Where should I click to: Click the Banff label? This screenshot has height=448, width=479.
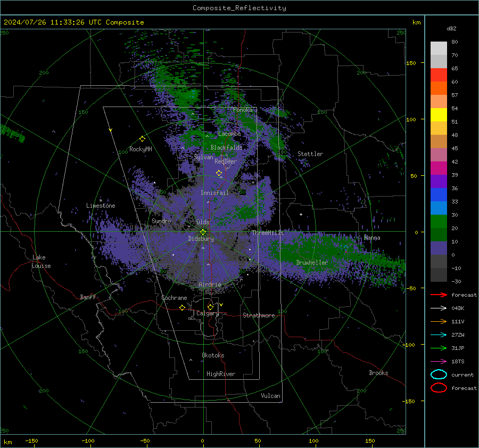click(x=88, y=297)
